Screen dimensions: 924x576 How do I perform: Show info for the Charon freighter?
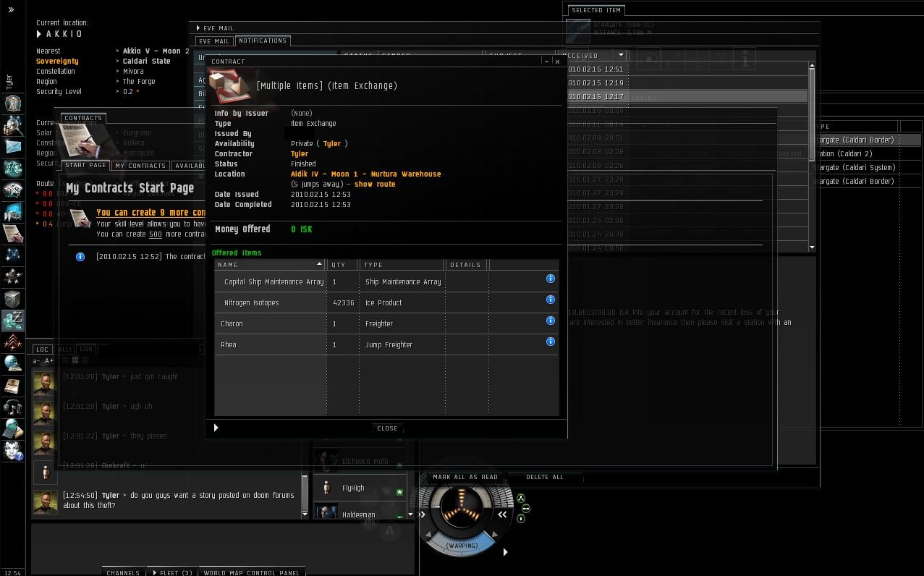tap(550, 321)
